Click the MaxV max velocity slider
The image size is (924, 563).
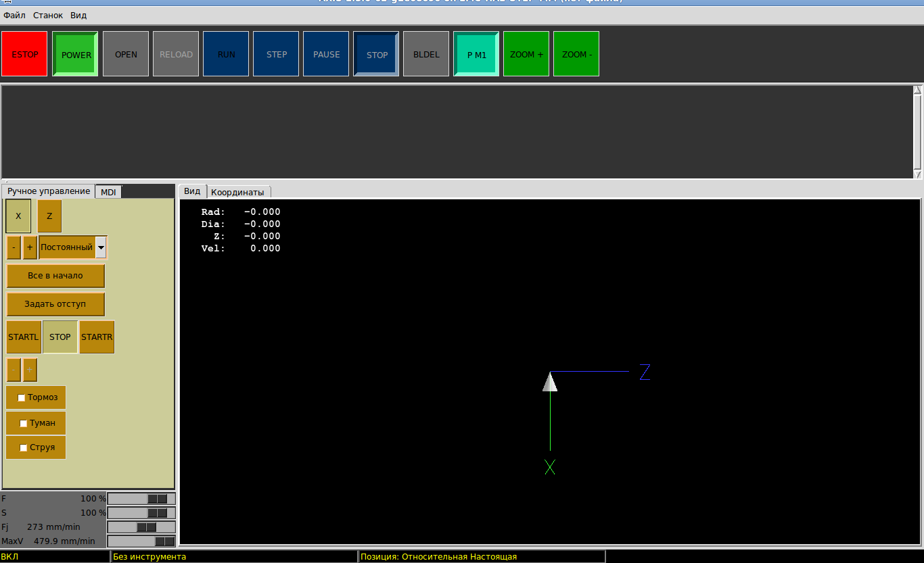(x=141, y=541)
